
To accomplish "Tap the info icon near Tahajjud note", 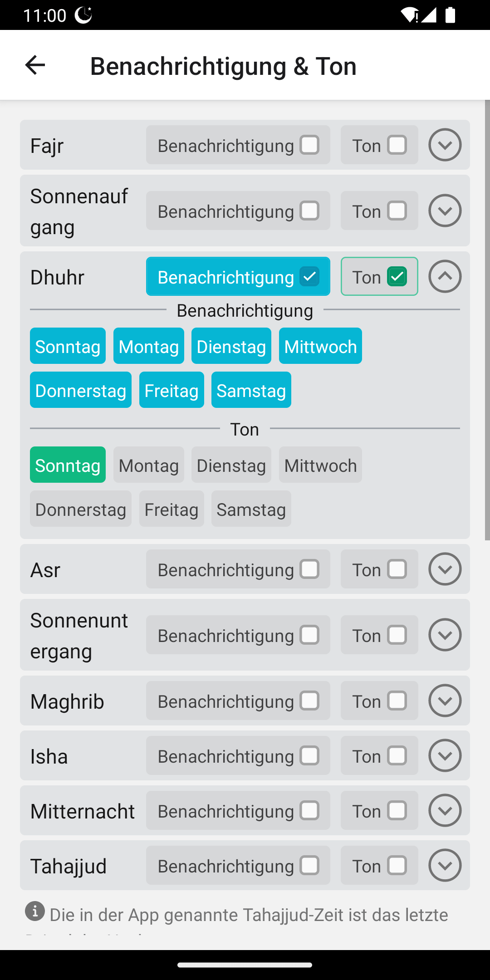I will [x=35, y=911].
